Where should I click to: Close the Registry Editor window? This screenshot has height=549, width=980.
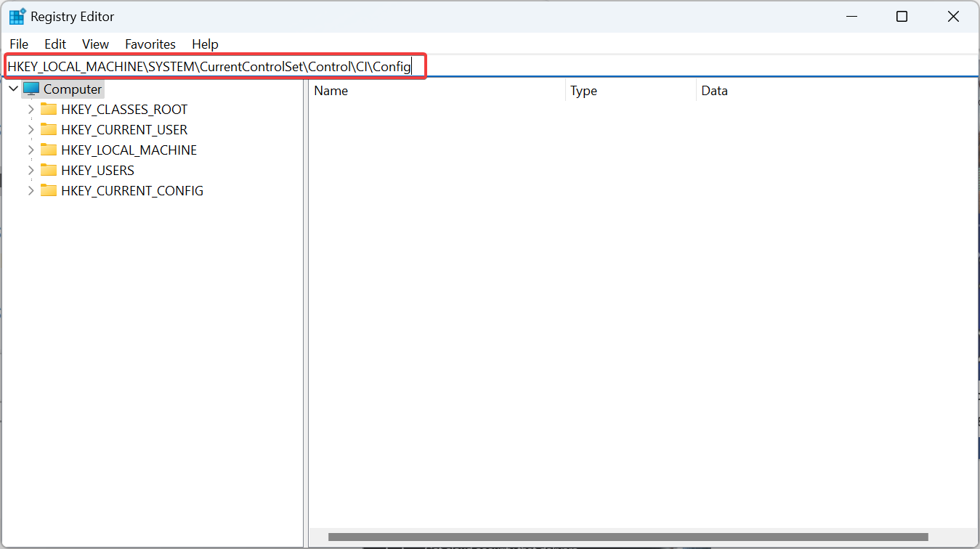pyautogui.click(x=953, y=17)
